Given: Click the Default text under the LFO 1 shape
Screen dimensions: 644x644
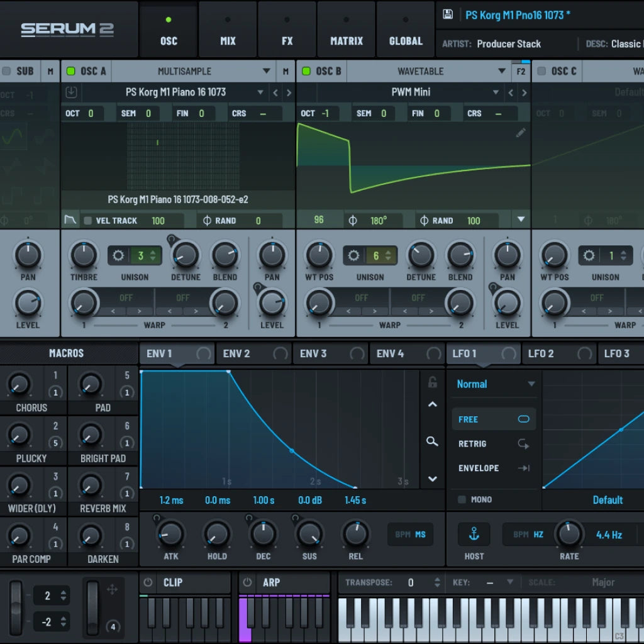Looking at the screenshot, I should coord(606,500).
